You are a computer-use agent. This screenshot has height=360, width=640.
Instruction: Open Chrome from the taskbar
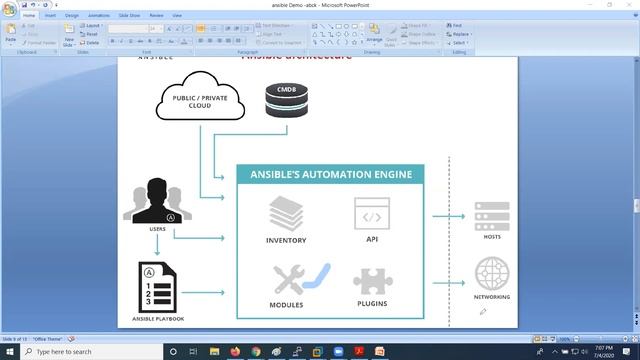pos(256,351)
